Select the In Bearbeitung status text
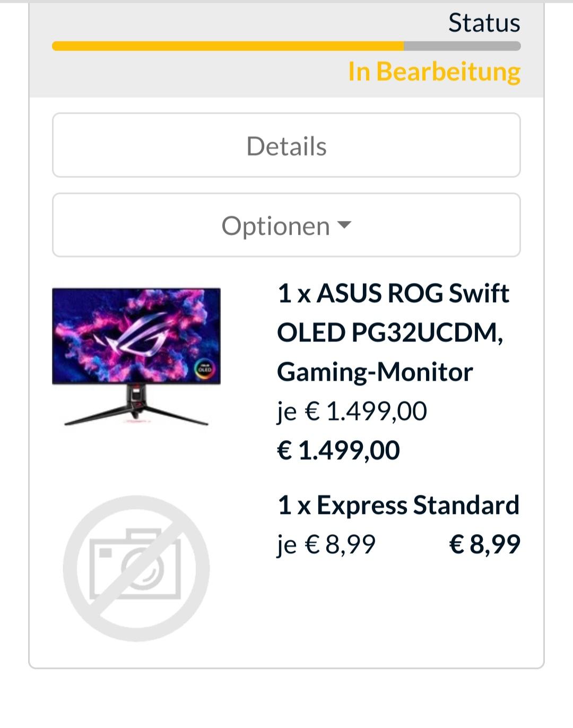Viewport: 573px width, 728px height. click(x=434, y=72)
